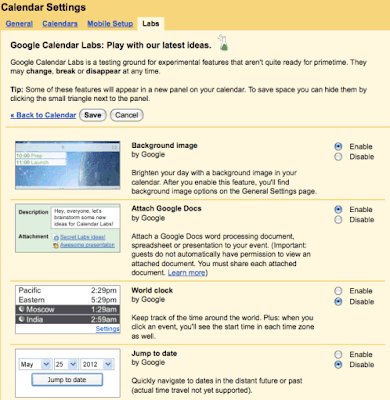Click the moon icon next to Moscow
The width and height of the screenshot is (390, 400).
[x=22, y=309]
